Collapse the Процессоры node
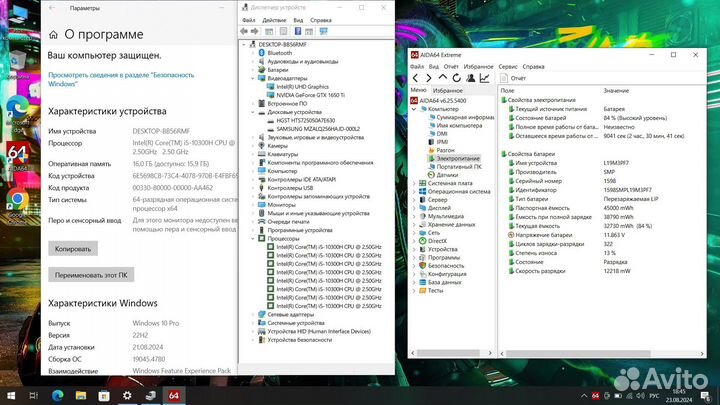720x405 pixels. [253, 239]
